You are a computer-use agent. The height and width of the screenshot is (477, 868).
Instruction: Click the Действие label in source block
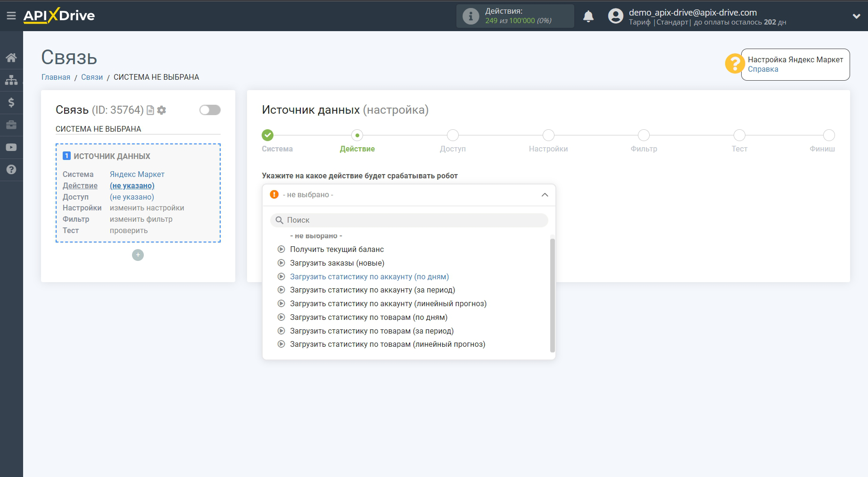click(x=80, y=185)
